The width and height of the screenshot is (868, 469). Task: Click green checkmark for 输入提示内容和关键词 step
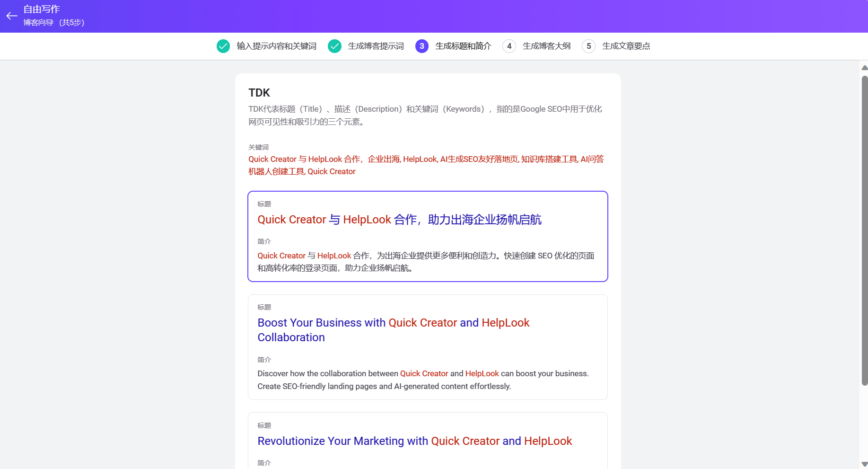click(223, 46)
